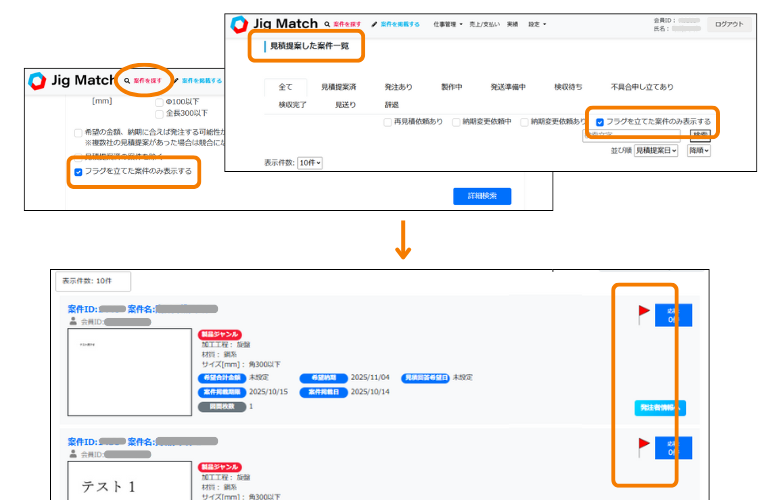
Task: Click the circled 案件を探す search link
Action: (x=145, y=80)
